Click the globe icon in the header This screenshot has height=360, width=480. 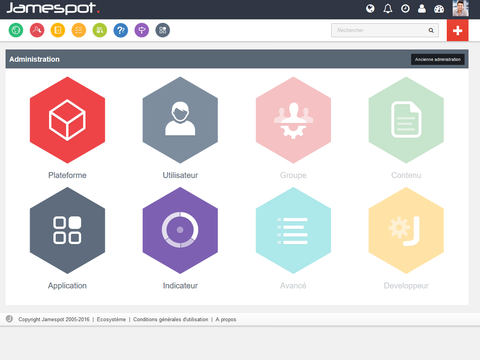click(x=370, y=8)
